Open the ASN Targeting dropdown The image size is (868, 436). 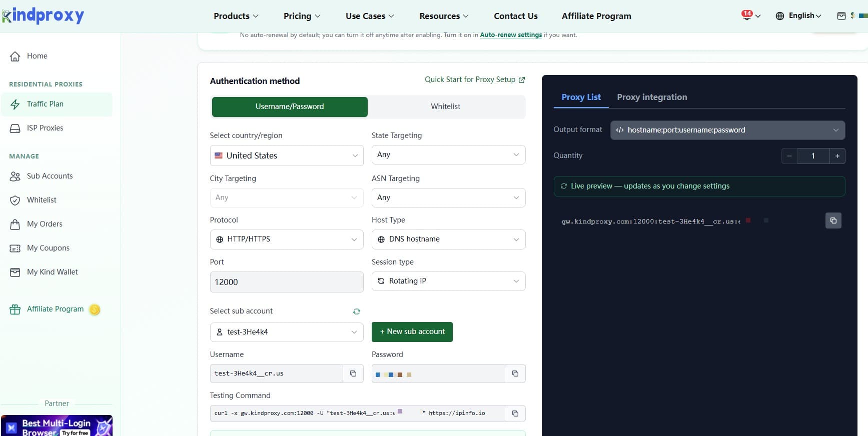click(x=448, y=197)
